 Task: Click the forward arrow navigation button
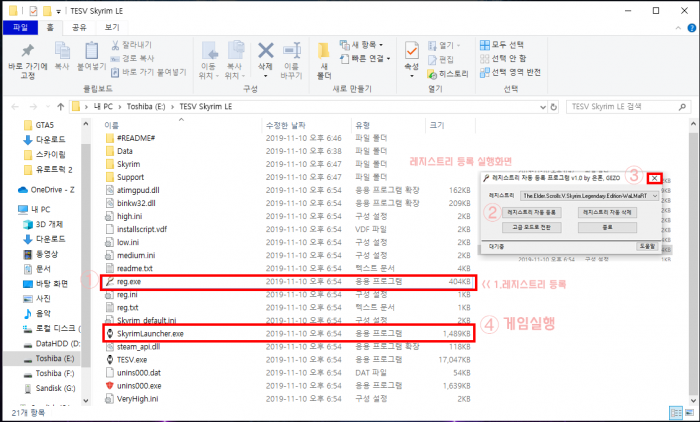(33, 107)
